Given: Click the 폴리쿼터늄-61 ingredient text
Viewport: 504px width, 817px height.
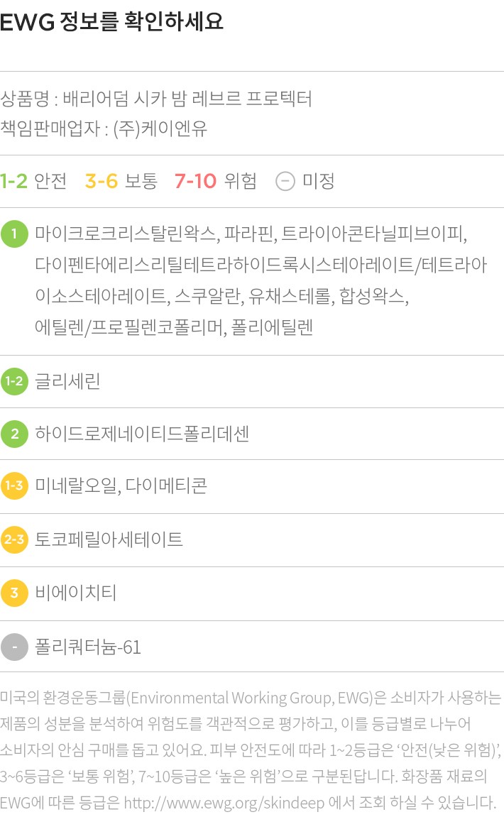Looking at the screenshot, I should [x=88, y=647].
